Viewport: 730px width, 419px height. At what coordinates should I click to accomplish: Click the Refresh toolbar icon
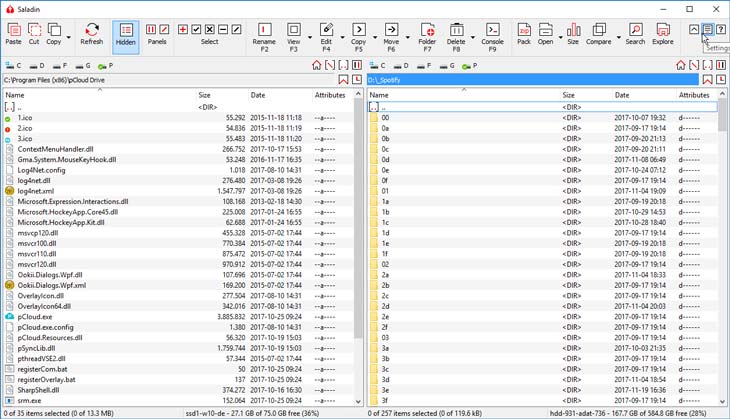91,35
